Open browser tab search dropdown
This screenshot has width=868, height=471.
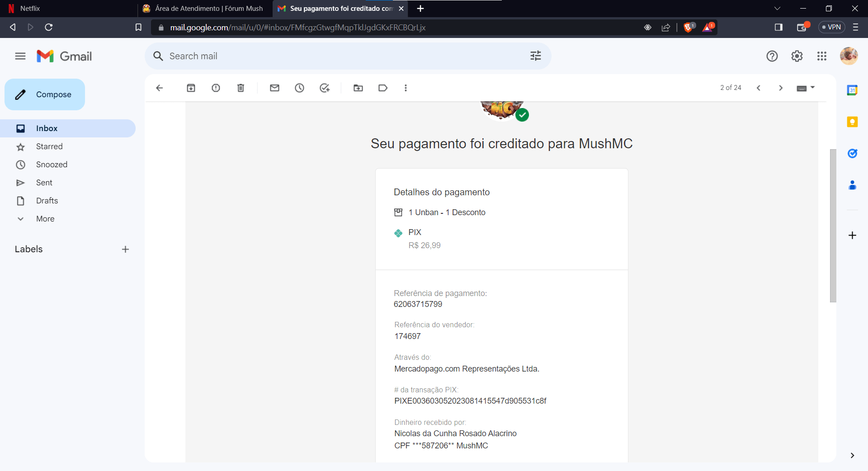777,9
